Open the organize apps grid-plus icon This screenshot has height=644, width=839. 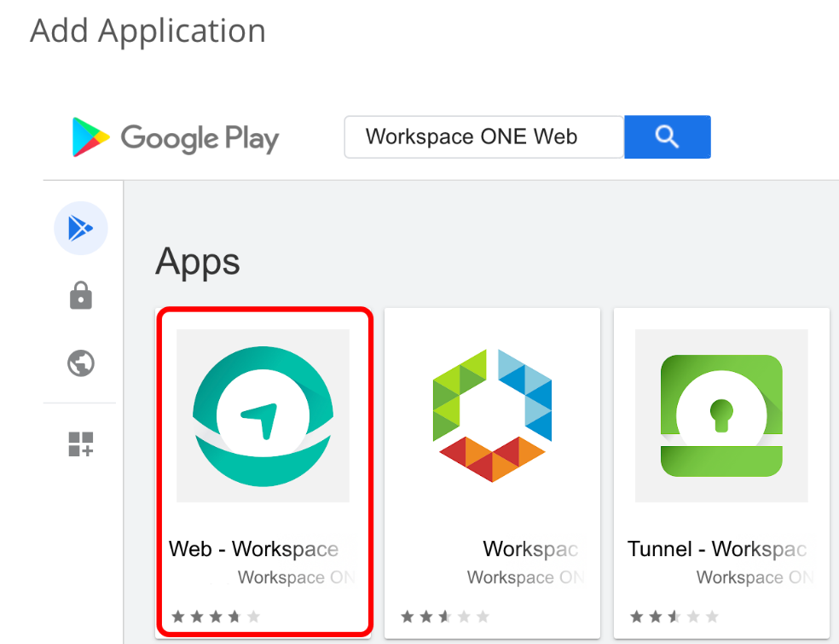pos(80,444)
